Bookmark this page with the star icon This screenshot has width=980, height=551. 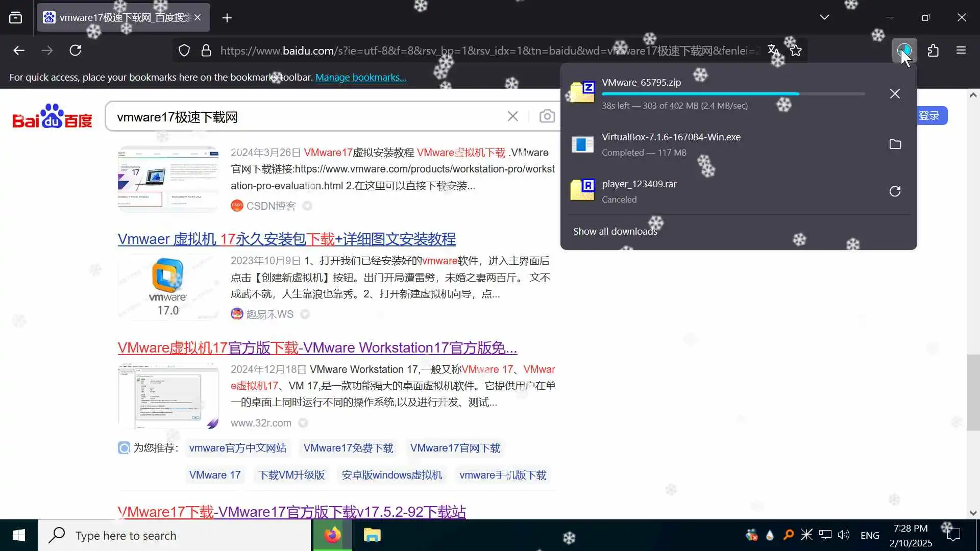point(796,51)
